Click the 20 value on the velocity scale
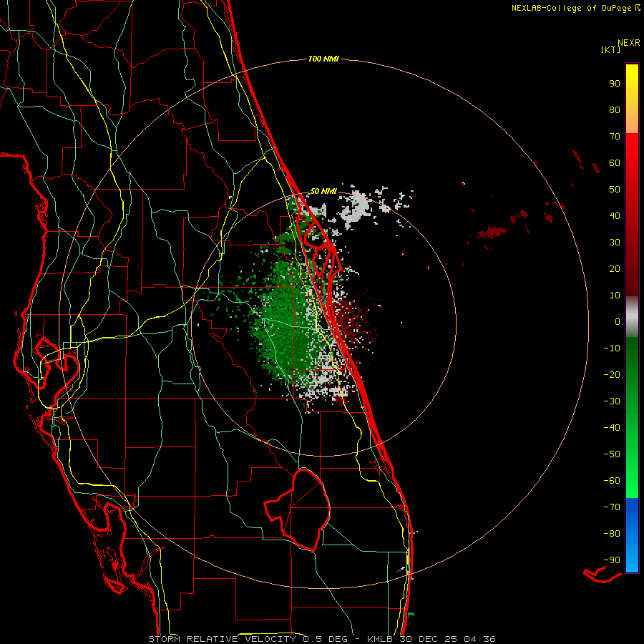The image size is (644, 644). [615, 269]
